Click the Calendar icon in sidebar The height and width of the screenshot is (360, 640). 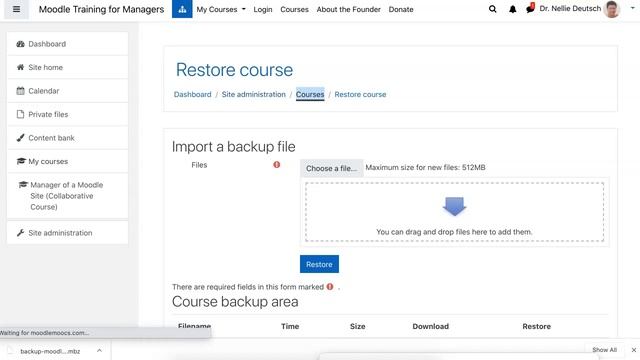click(20, 91)
